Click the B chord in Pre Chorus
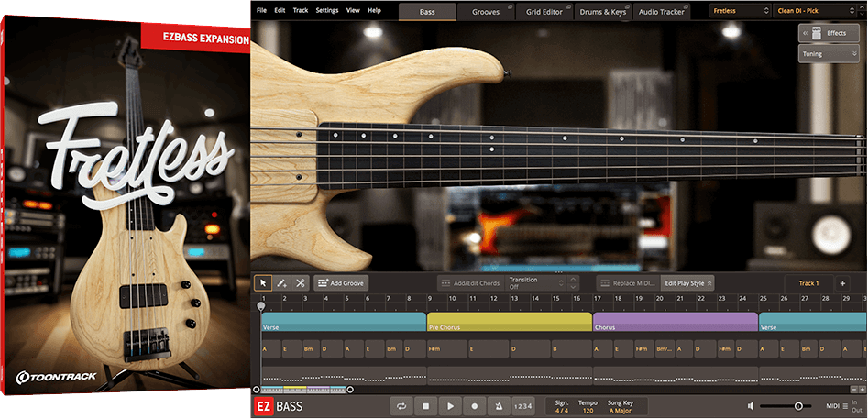The height and width of the screenshot is (419, 868). pos(571,349)
